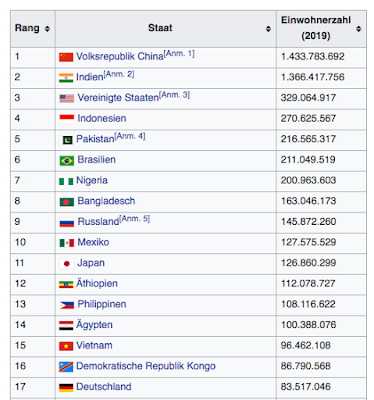Sort by Einwohnerzahl (2019) arrows
Screen dimensions: 374x400
click(x=359, y=29)
